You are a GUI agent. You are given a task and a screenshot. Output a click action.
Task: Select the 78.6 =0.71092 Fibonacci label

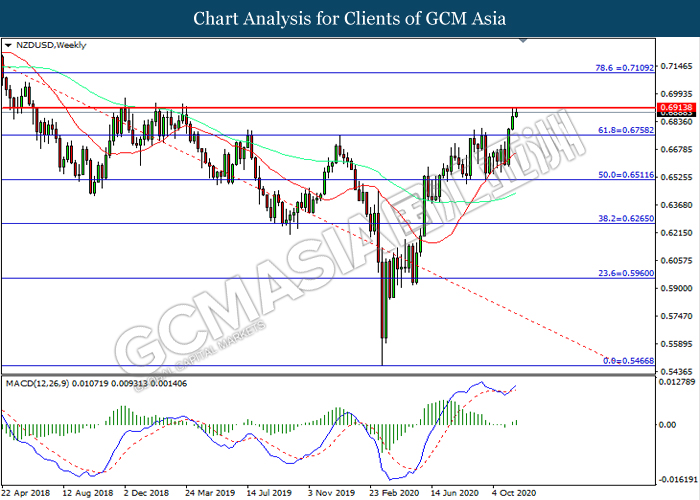pyautogui.click(x=625, y=68)
